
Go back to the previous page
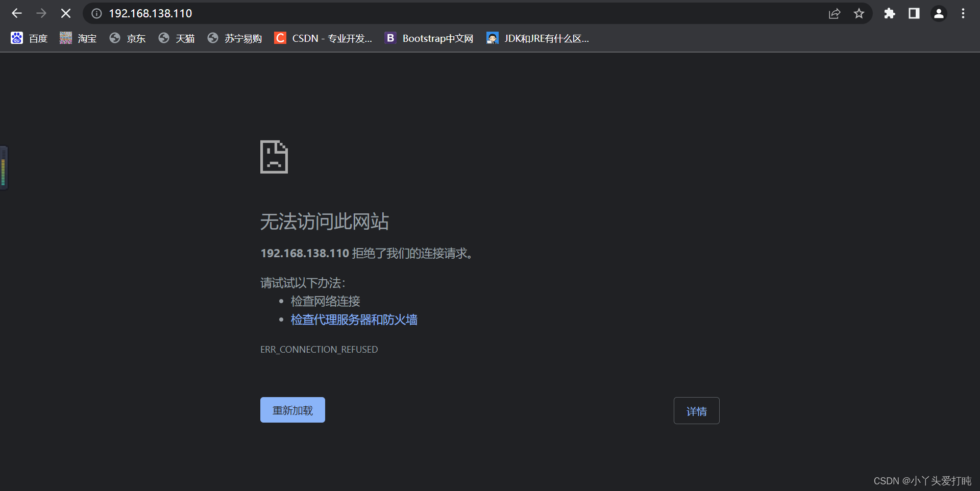tap(17, 14)
